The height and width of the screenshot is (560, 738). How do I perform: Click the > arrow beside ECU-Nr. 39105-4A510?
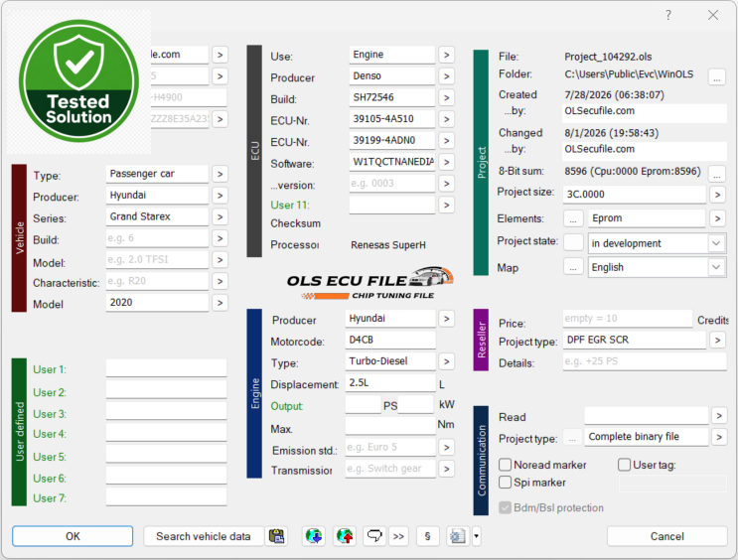coord(446,119)
